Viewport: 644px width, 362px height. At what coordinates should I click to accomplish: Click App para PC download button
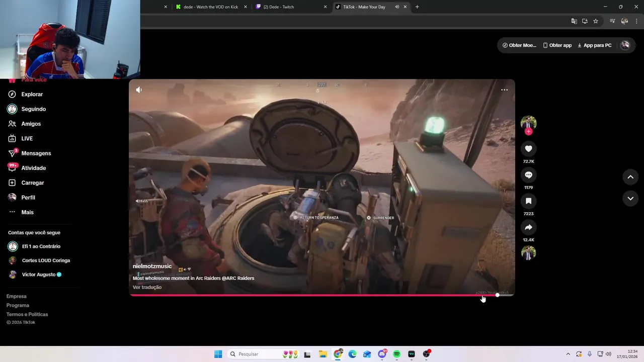click(594, 45)
